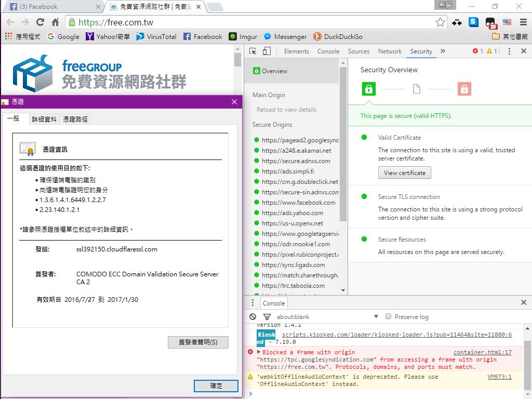Viewport: 532px width, 399px height.
Task: Click the red error count indicator
Action: point(478,51)
